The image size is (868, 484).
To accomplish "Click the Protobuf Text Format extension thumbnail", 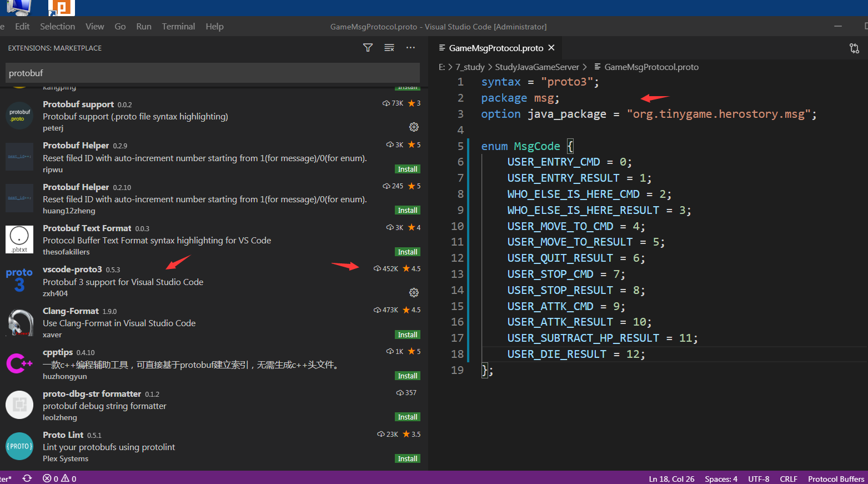I will coord(19,239).
